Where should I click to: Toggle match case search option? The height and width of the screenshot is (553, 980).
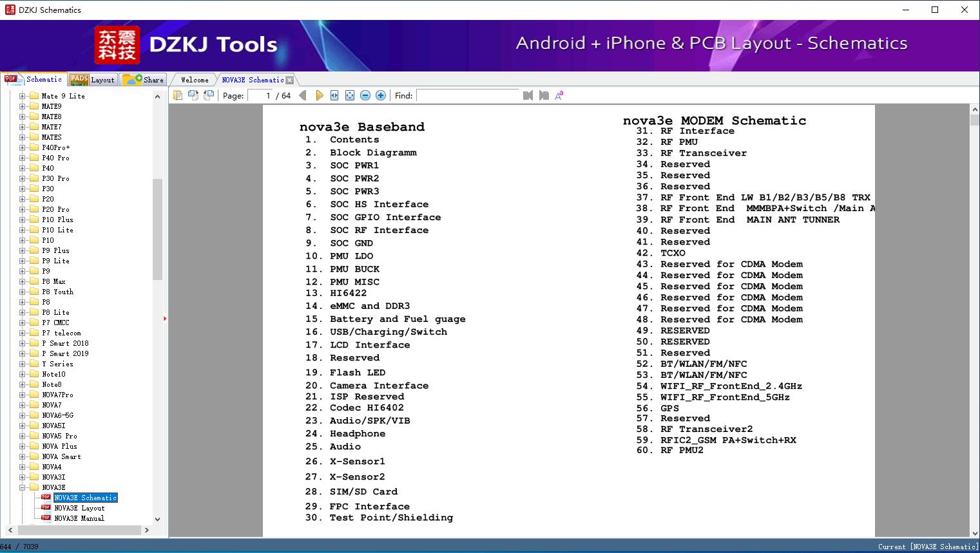click(x=559, y=95)
